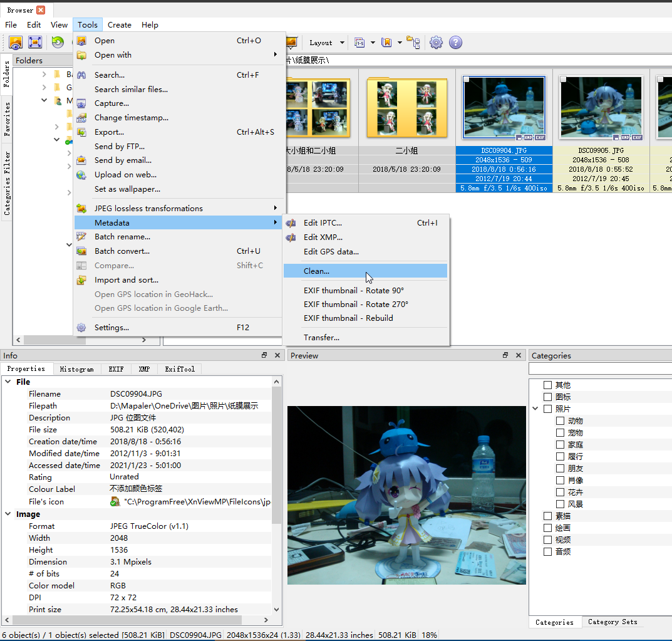This screenshot has width=672, height=641.
Task: Select Clean... from the Metadata submenu
Action: coord(316,271)
